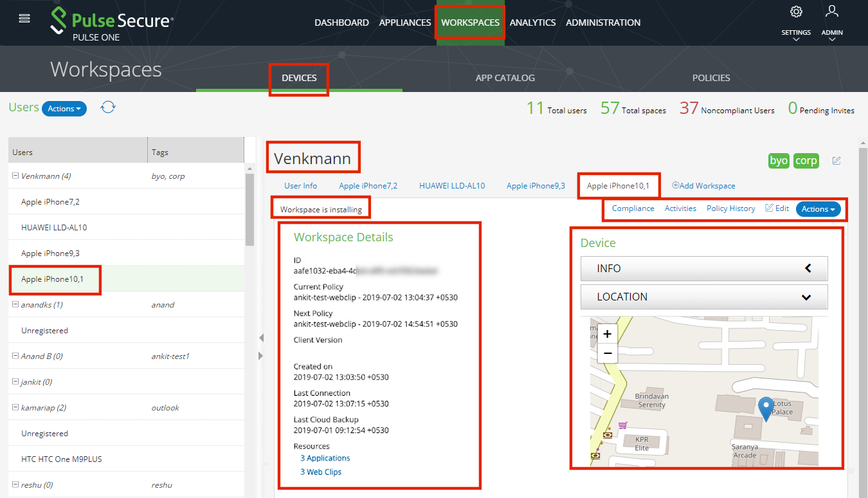The width and height of the screenshot is (868, 498).
Task: Collapse the reshu user group
Action: tap(15, 484)
